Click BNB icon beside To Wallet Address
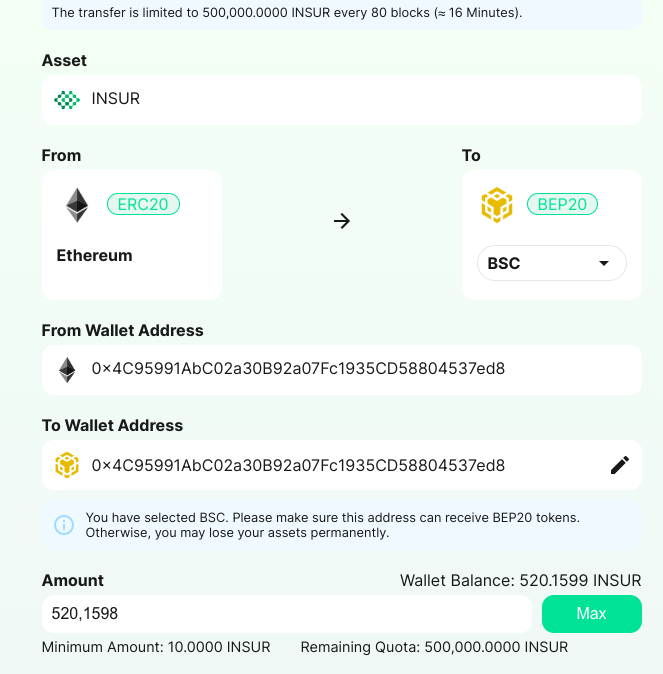 [x=67, y=465]
